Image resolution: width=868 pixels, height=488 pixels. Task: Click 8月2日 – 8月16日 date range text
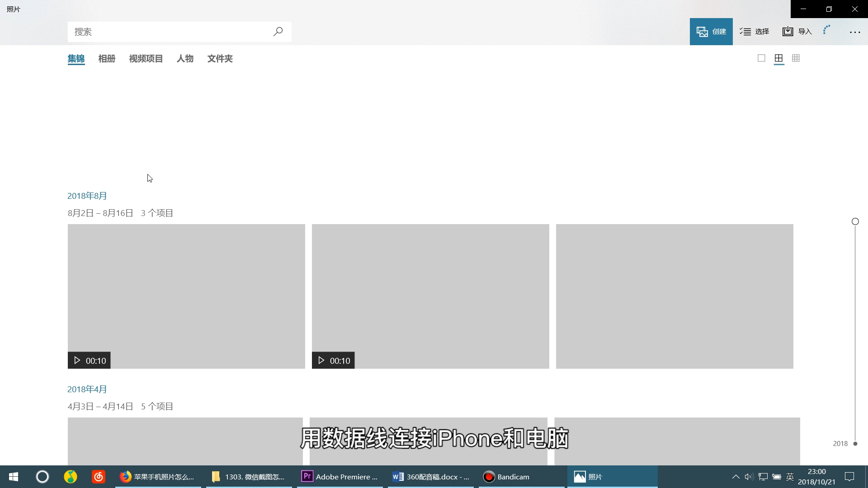(100, 213)
